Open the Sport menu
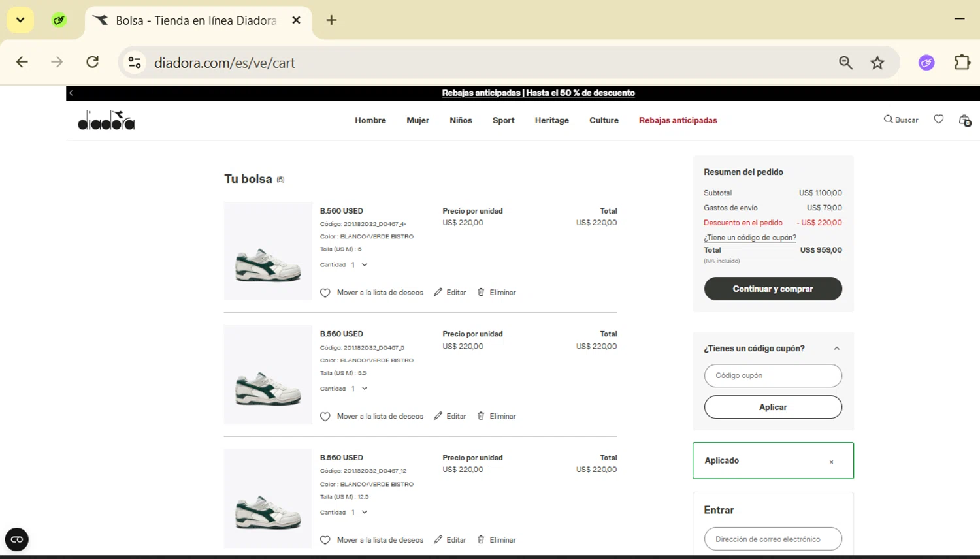 coord(503,121)
